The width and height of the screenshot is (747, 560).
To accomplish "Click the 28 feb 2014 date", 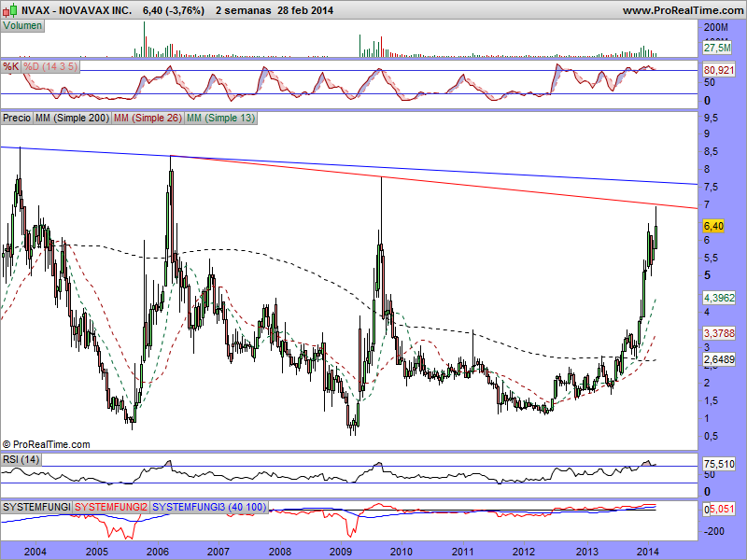I will click(305, 10).
